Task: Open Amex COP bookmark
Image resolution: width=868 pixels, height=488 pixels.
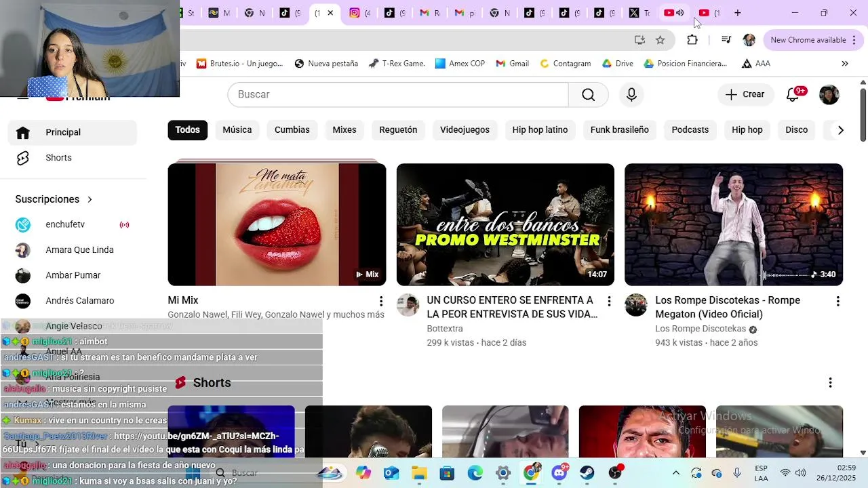Action: 460,64
